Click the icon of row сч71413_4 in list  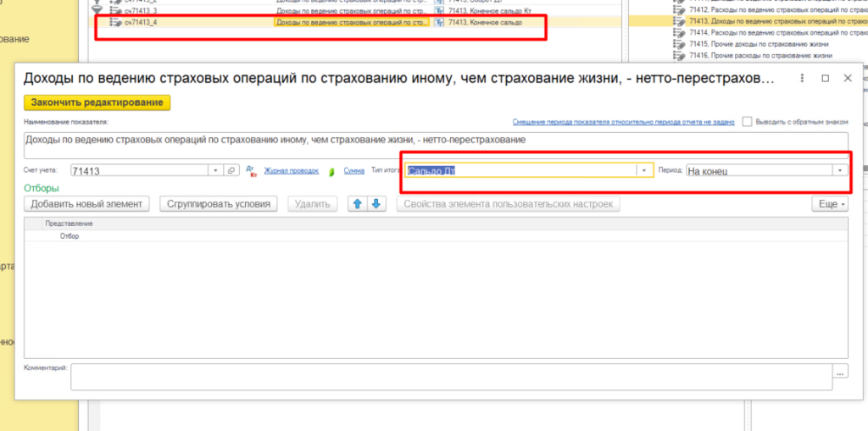coord(116,22)
